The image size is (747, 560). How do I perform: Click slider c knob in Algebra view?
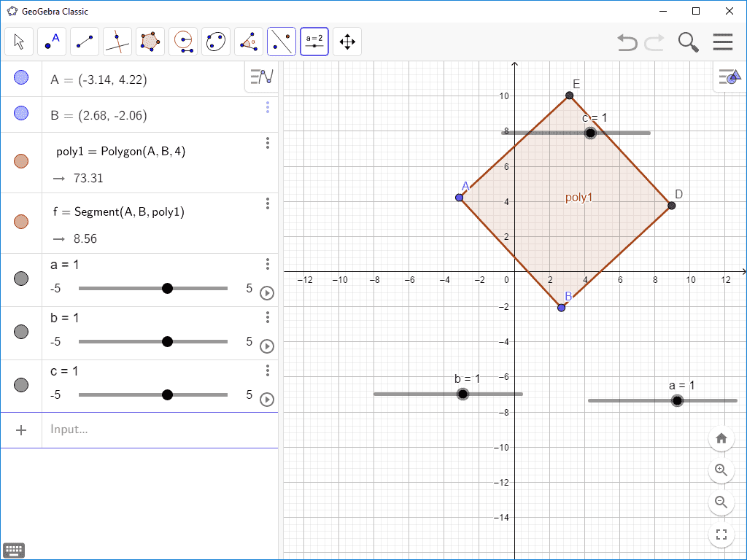pos(167,394)
